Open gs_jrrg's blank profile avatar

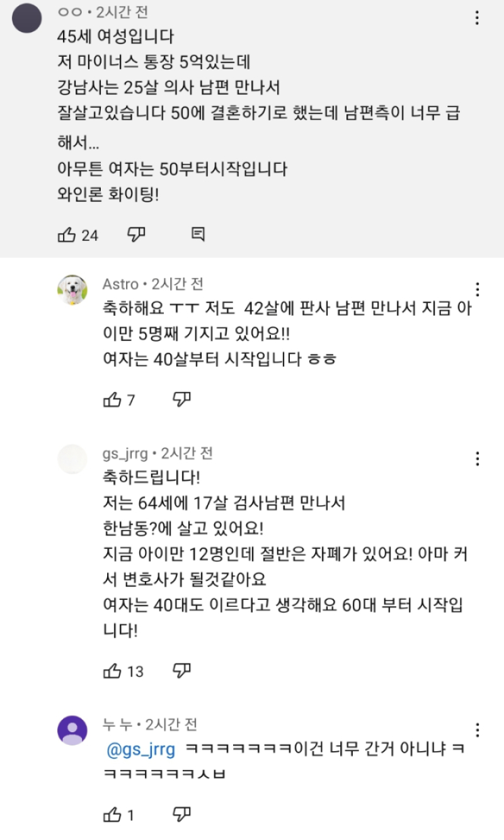[x=72, y=459]
